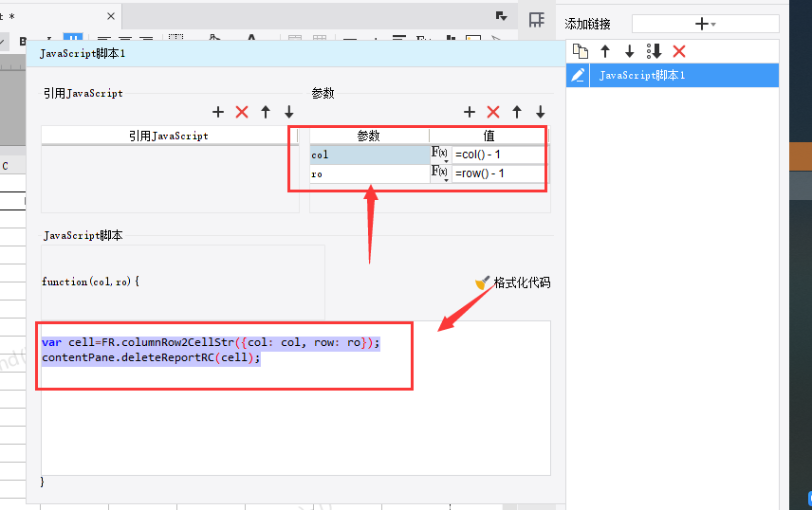Viewport: 812px width, 510px height.
Task: Move the selected parameter down
Action: coord(540,112)
